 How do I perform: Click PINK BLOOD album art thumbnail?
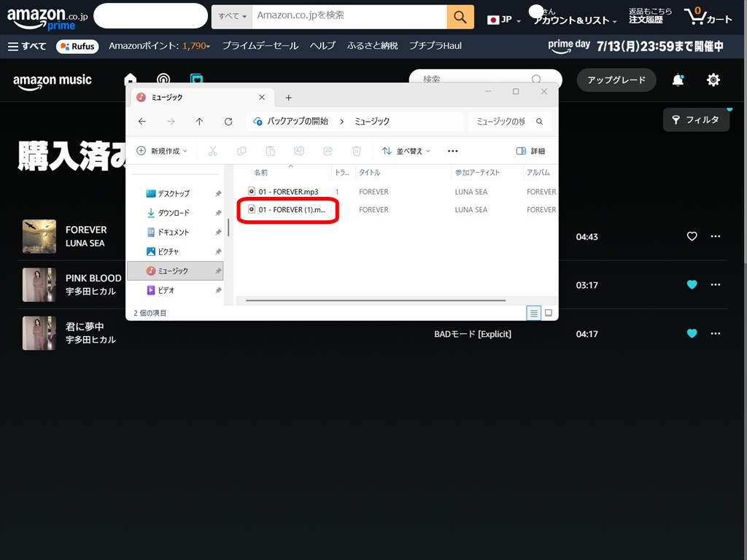(39, 285)
